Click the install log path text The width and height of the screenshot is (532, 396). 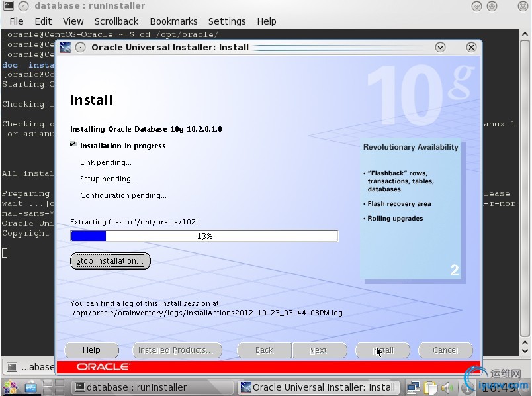(x=207, y=313)
